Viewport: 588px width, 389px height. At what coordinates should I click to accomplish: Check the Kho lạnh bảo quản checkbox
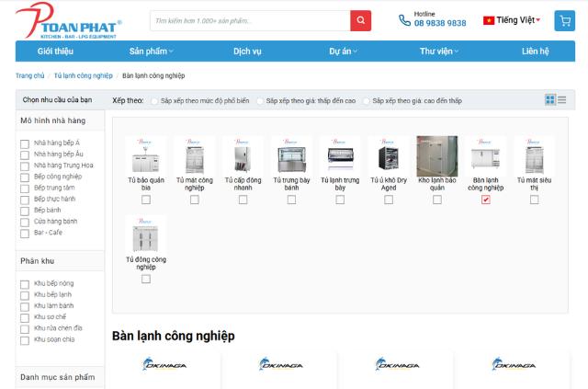coord(437,200)
